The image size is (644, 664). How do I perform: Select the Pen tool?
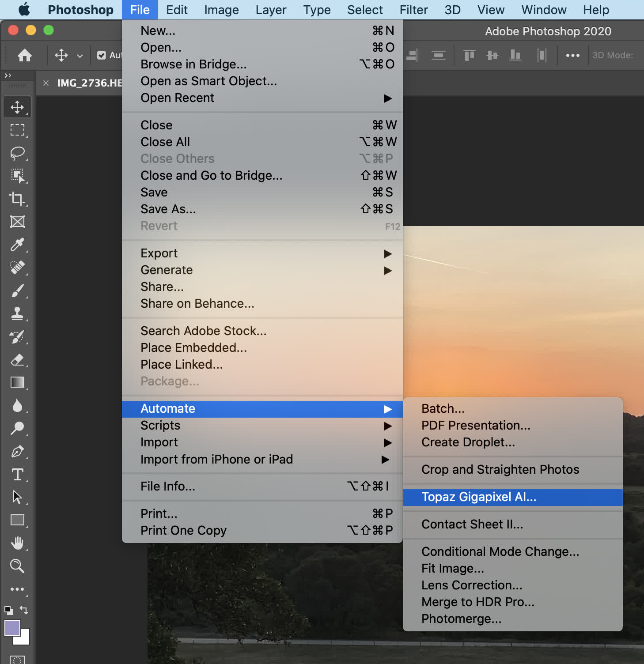(x=17, y=451)
